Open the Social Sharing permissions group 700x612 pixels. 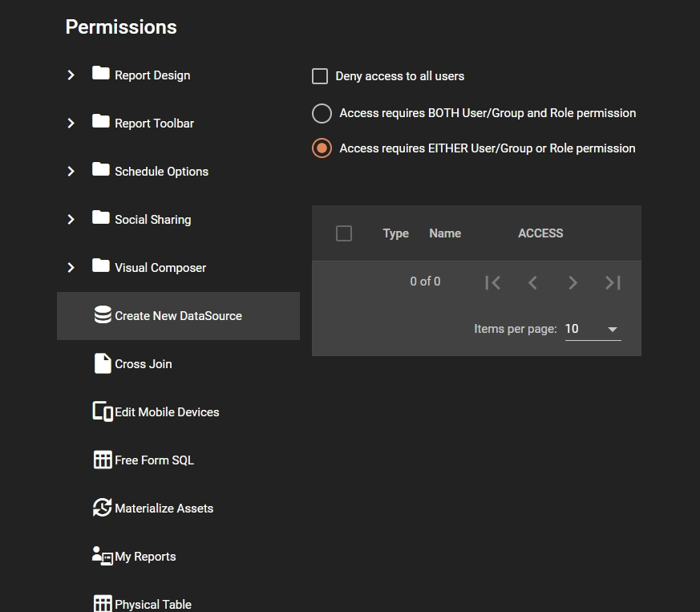tap(71, 219)
